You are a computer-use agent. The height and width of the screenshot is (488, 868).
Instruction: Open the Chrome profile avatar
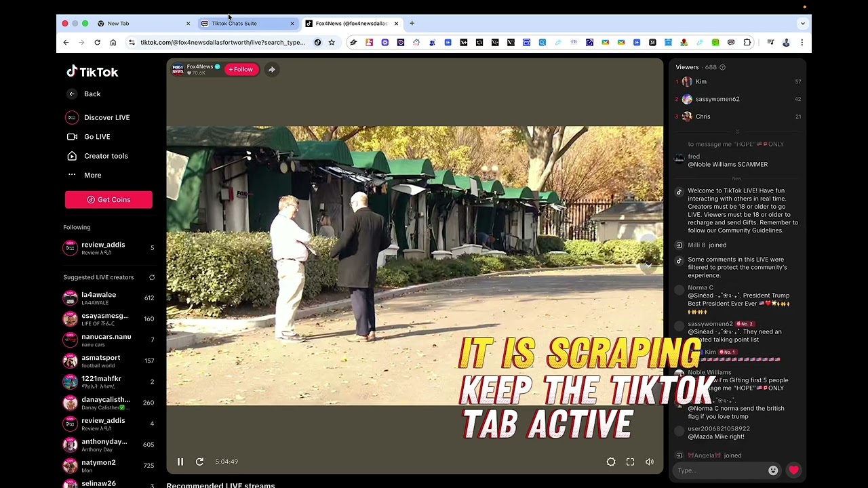click(x=786, y=43)
